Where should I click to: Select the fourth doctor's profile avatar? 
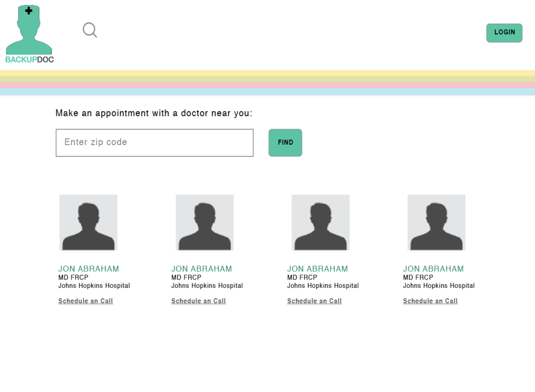[437, 223]
